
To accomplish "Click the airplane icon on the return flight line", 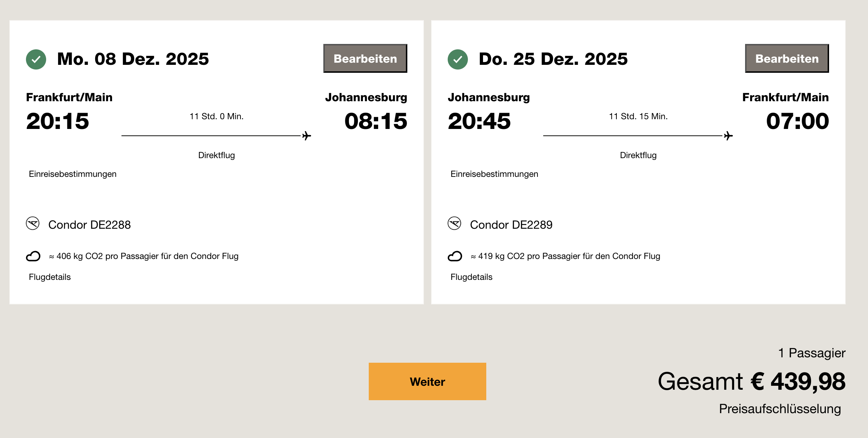I will (x=728, y=136).
